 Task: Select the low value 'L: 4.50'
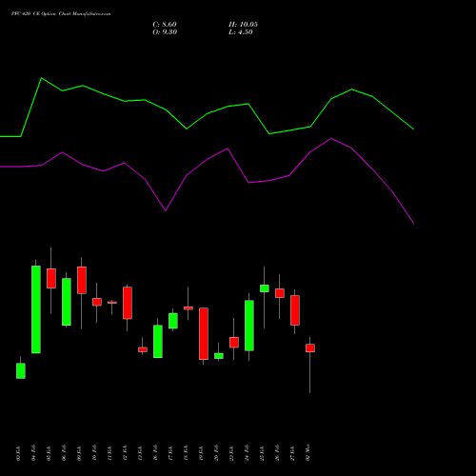pyautogui.click(x=241, y=32)
